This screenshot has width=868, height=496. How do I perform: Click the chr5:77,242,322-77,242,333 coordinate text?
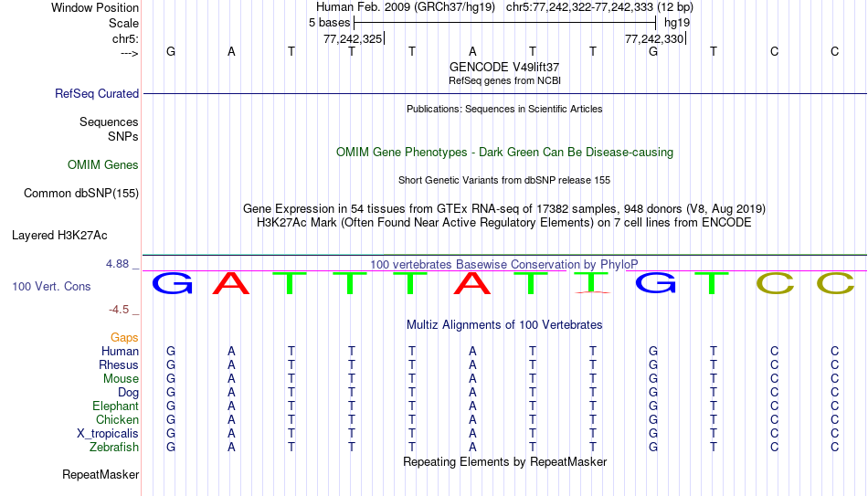click(599, 7)
